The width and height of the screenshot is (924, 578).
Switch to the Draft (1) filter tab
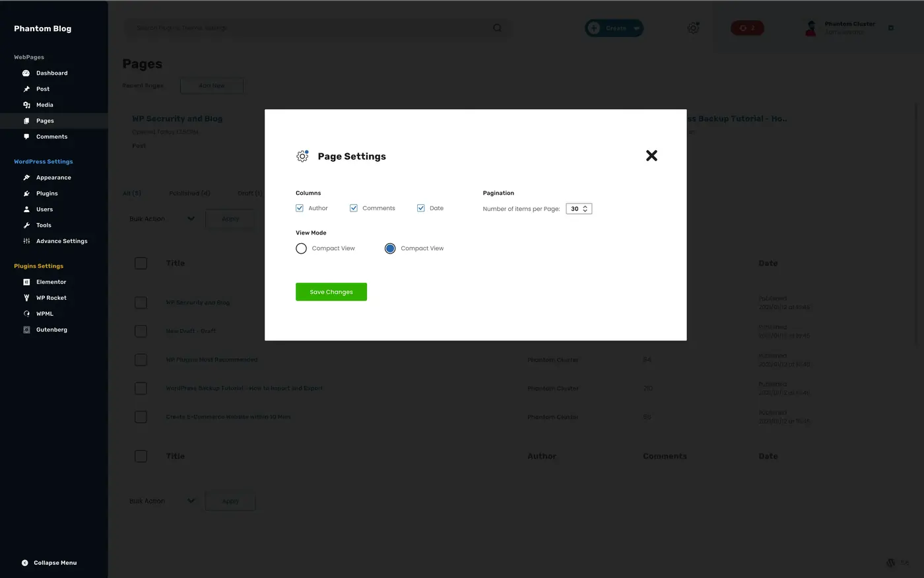[250, 194]
